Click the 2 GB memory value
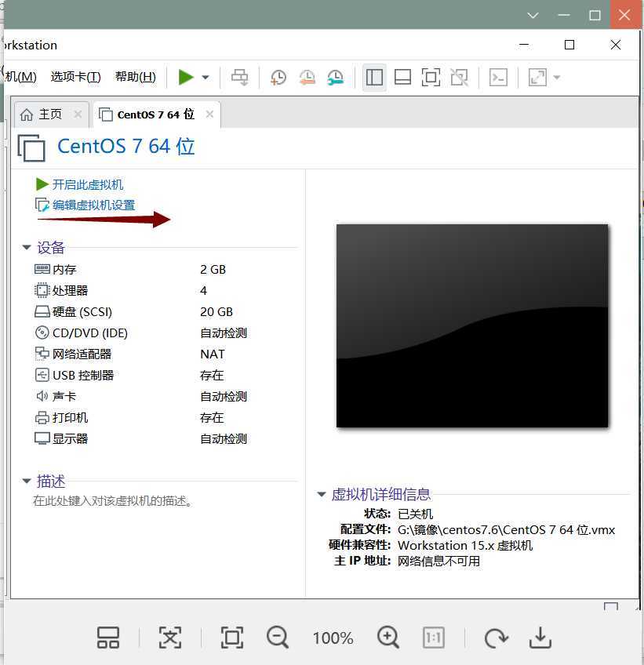The height and width of the screenshot is (665, 644). click(x=213, y=269)
